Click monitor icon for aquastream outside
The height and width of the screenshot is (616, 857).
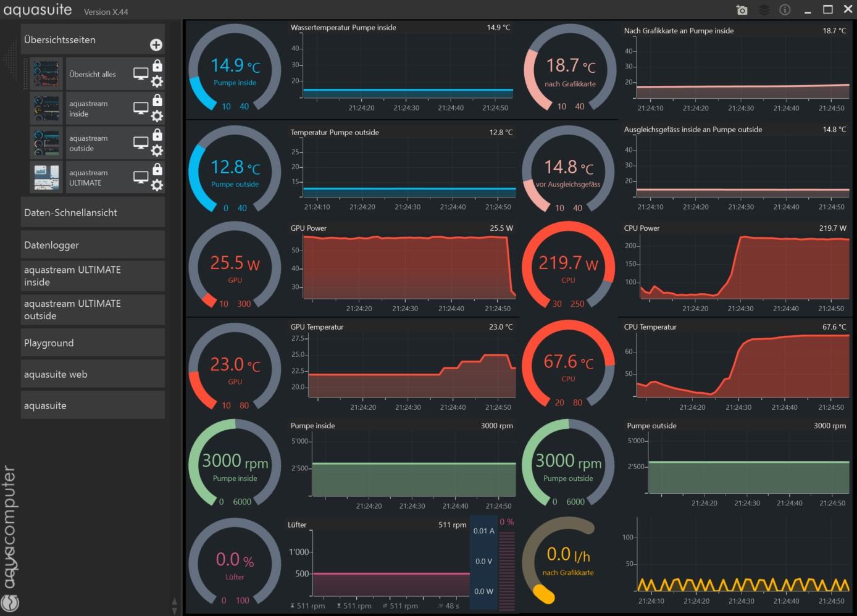point(141,143)
